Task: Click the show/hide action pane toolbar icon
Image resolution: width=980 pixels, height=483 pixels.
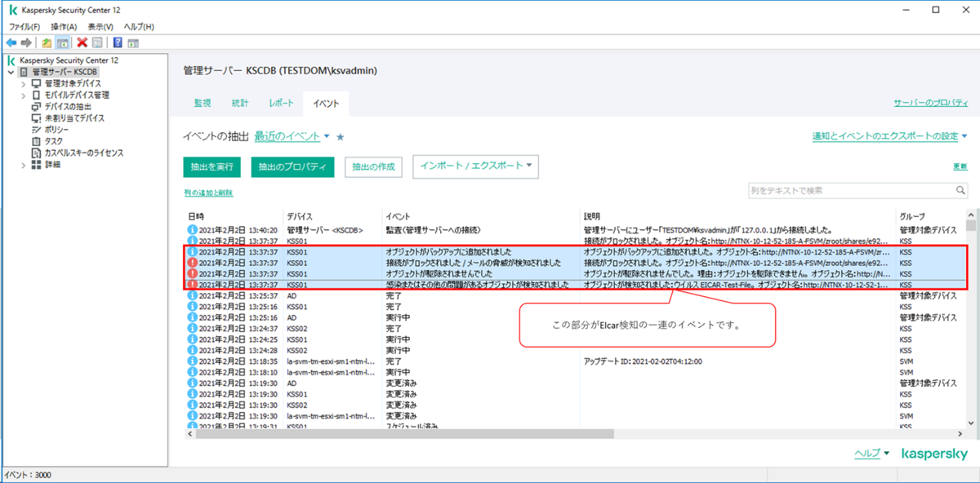Action: pyautogui.click(x=133, y=42)
